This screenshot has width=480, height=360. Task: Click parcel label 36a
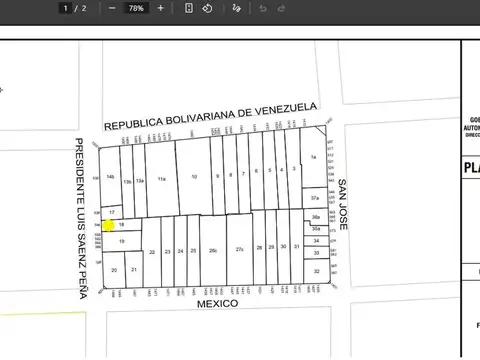[316, 217]
